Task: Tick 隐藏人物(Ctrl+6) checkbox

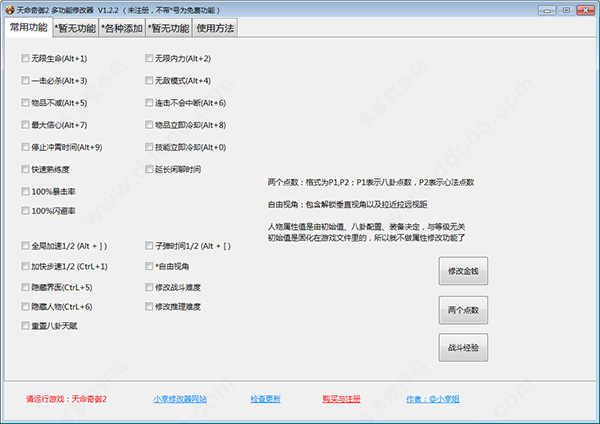Action: 25,307
